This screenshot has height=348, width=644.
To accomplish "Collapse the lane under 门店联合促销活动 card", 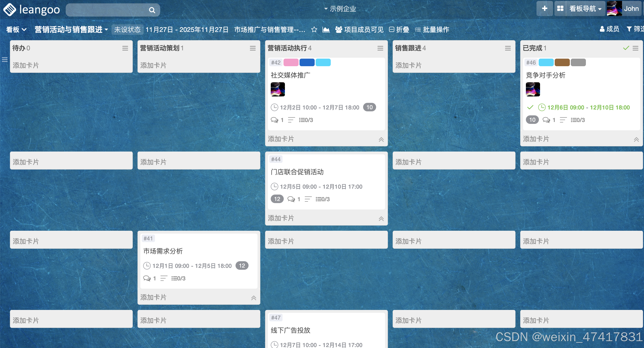I will coord(381,219).
